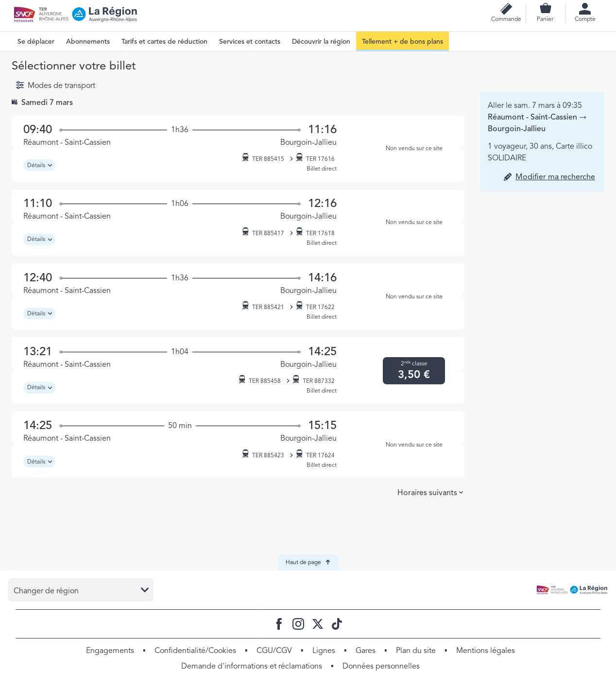Open the TikTok social page
Screen dimensions: 616x689
click(x=337, y=624)
